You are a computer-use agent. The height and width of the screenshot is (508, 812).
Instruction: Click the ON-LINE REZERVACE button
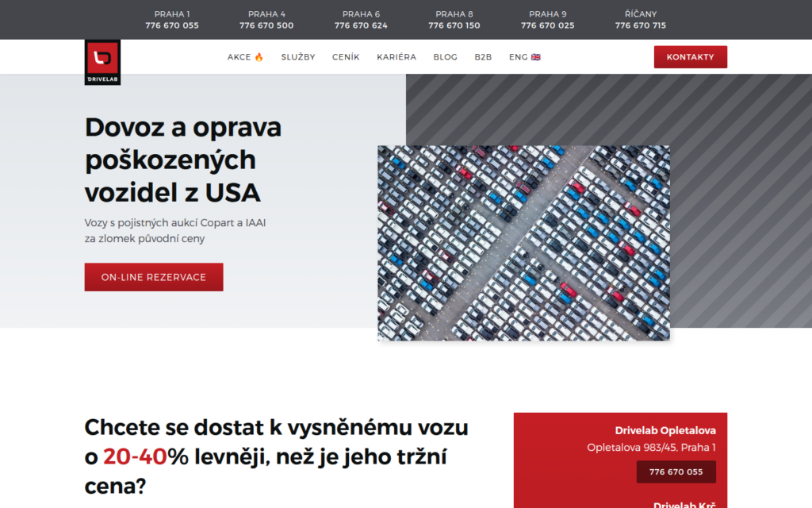click(x=154, y=277)
